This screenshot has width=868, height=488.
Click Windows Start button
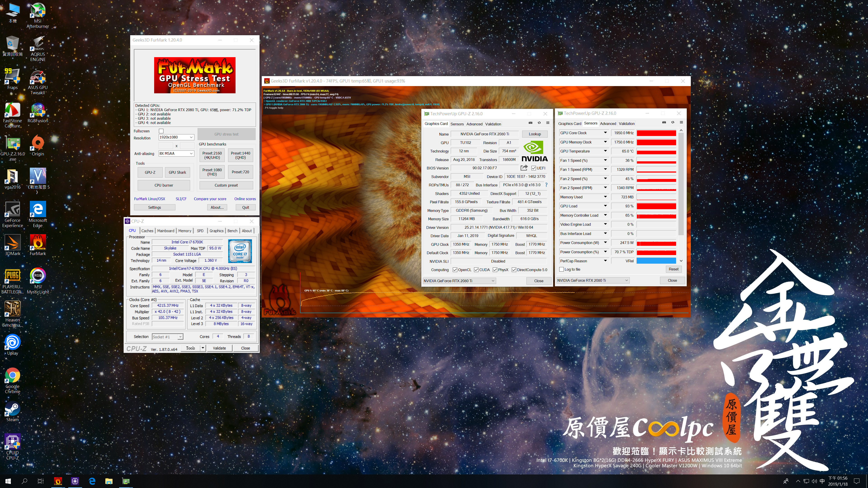click(8, 481)
